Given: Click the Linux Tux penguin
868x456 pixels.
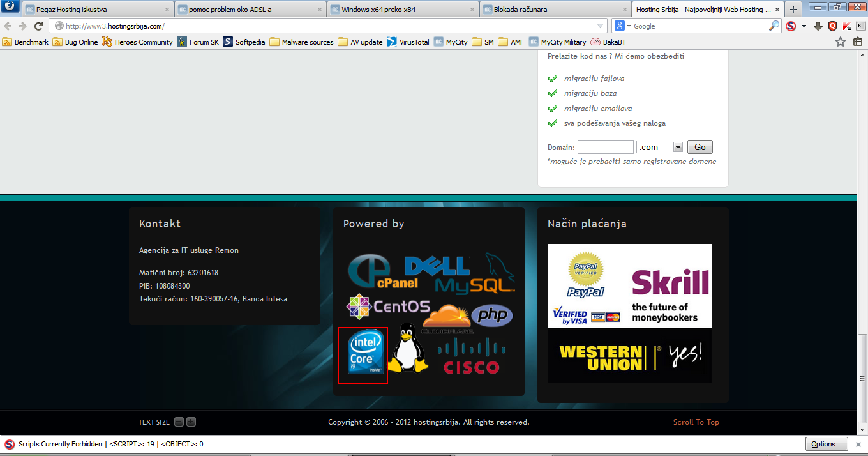Looking at the screenshot, I should coord(408,349).
